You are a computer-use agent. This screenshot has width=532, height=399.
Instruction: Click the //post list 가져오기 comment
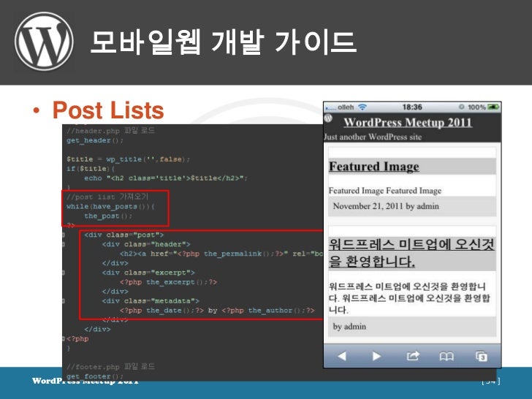107,197
